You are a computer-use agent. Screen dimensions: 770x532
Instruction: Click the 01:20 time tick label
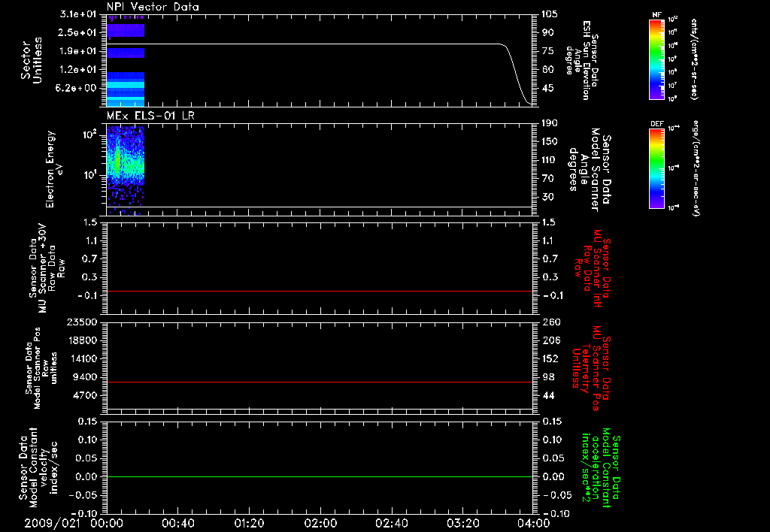pyautogui.click(x=249, y=523)
